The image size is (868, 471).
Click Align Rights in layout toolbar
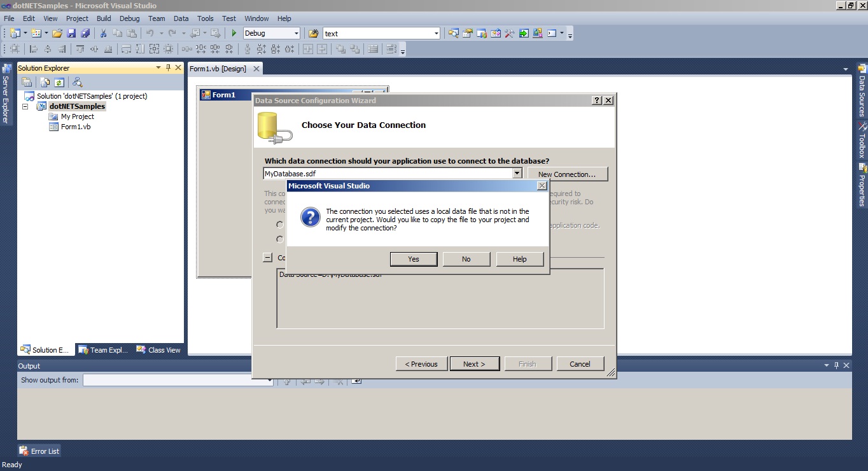(62, 48)
